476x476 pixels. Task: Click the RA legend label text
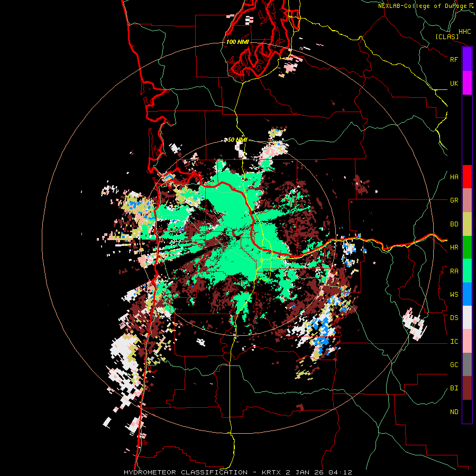(454, 271)
